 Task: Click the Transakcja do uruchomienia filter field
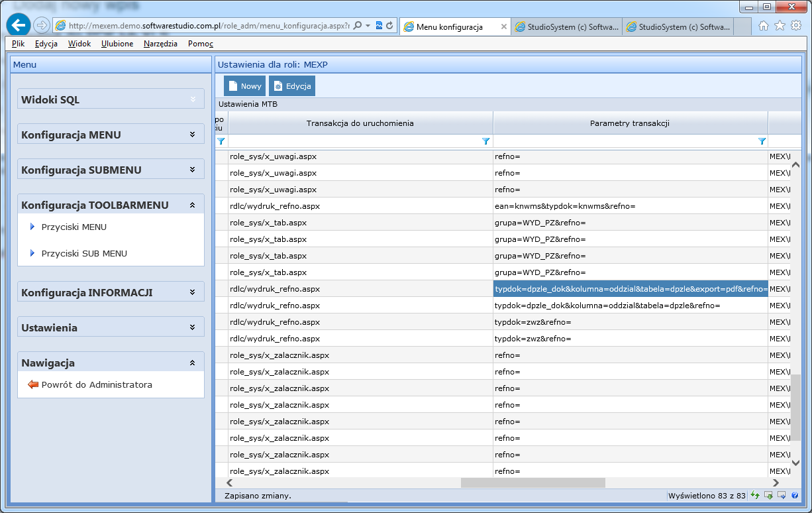pos(355,141)
